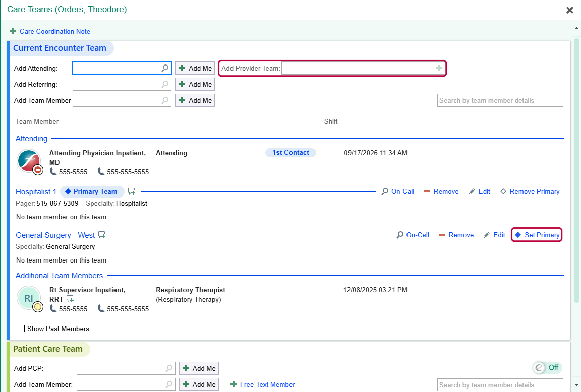Remove Primary from Hospitalist 1 team

(x=530, y=192)
